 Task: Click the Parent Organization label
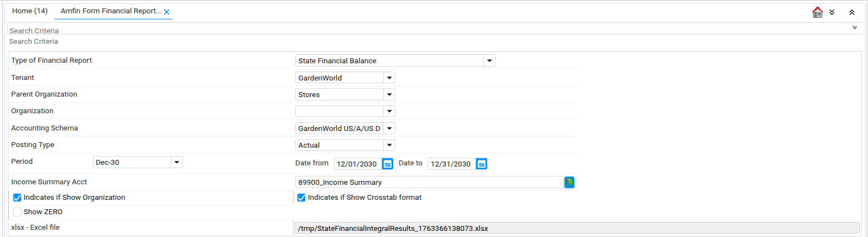(x=44, y=94)
